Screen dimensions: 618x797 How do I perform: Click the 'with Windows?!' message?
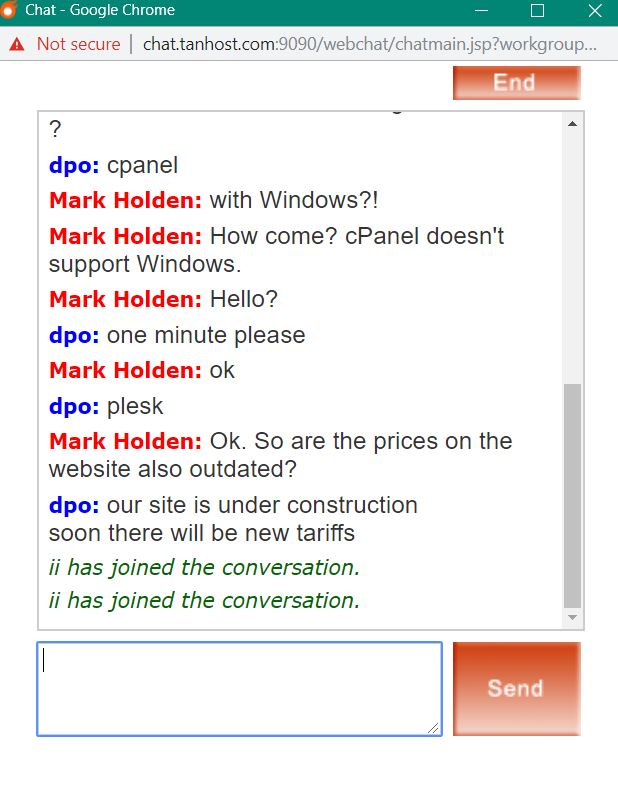tap(294, 200)
